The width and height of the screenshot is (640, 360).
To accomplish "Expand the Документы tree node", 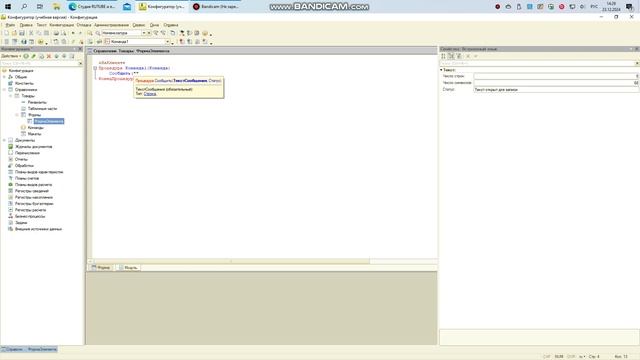I will pyautogui.click(x=4, y=140).
